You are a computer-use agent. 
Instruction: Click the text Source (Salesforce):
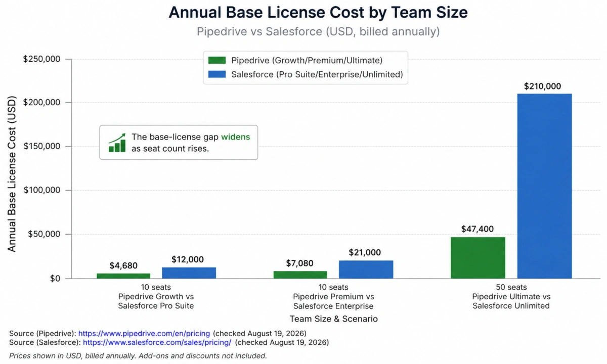click(45, 343)
